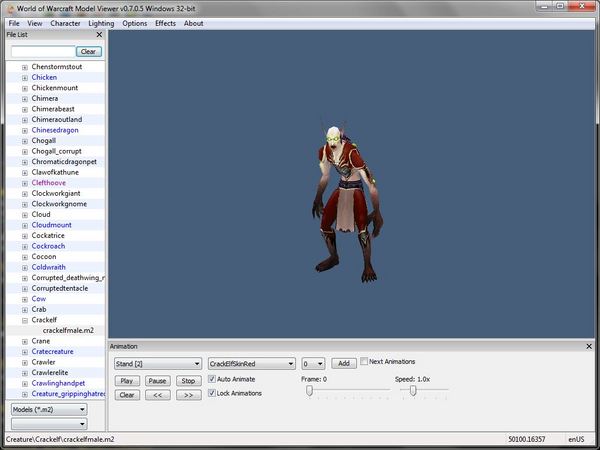Open the Character menu
600x450 pixels.
[x=65, y=23]
